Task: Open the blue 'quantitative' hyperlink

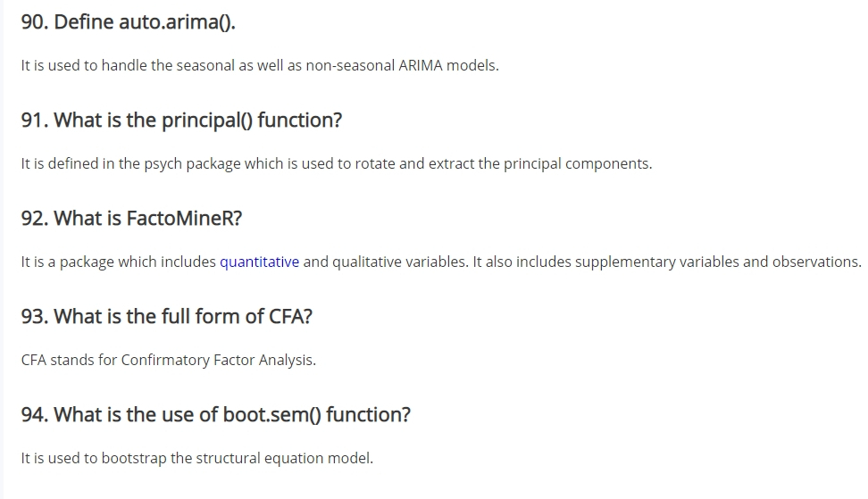Action: 259,262
